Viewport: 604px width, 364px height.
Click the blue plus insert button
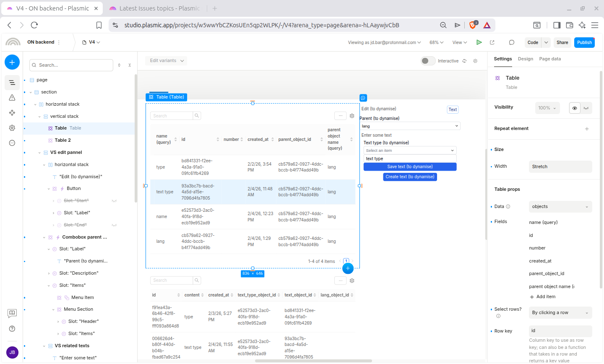(12, 62)
